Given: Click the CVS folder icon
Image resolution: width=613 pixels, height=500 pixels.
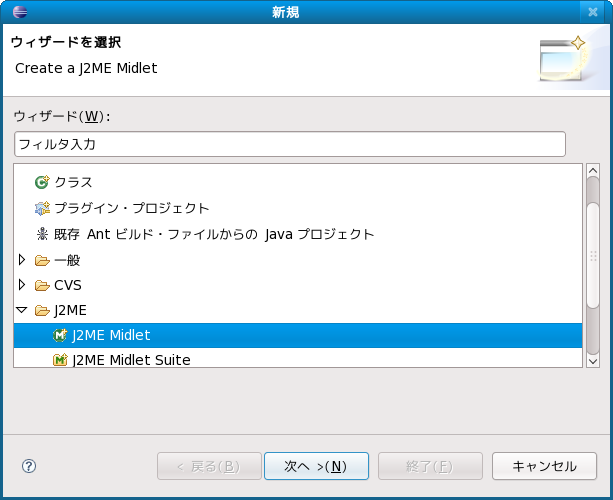Looking at the screenshot, I should [42, 285].
